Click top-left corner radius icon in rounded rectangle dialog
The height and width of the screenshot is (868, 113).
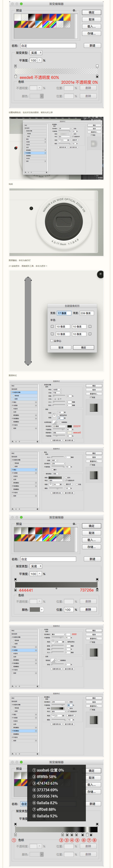coord(52,326)
